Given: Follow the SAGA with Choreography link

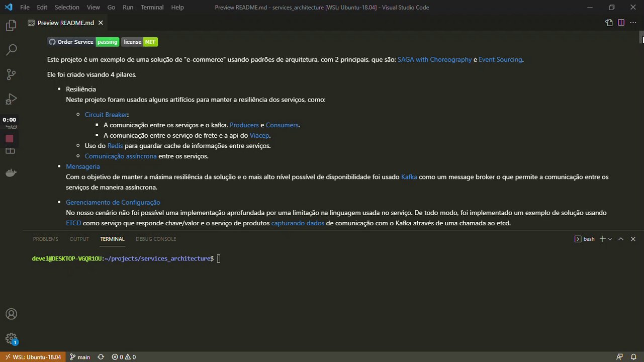Looking at the screenshot, I should pos(435,59).
